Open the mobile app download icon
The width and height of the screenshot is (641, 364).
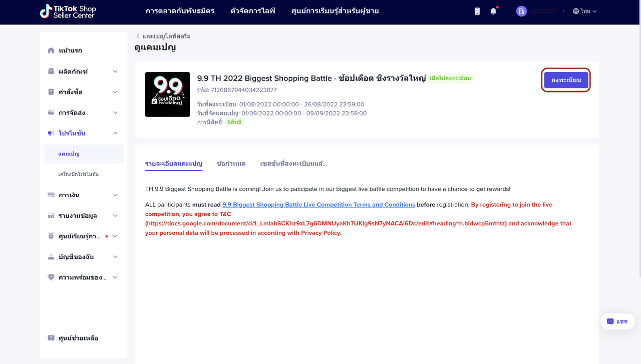477,11
